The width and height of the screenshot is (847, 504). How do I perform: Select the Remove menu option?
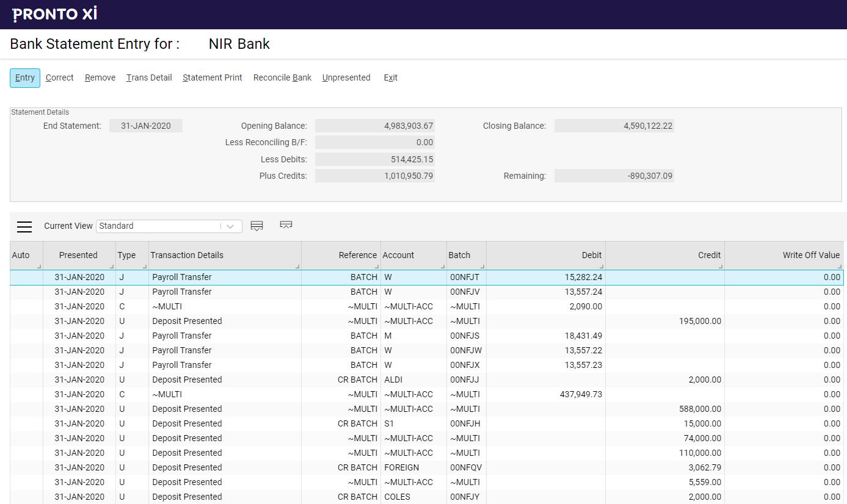tap(100, 77)
